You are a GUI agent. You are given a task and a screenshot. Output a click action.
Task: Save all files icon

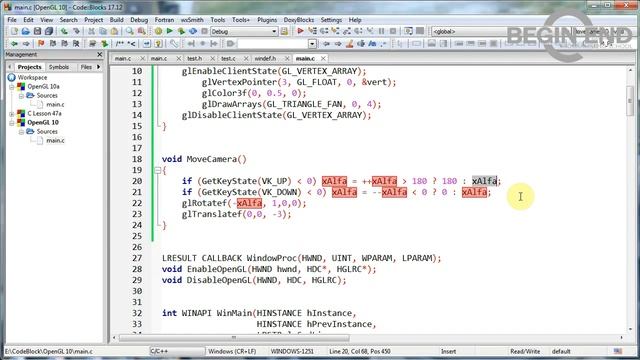49,31
